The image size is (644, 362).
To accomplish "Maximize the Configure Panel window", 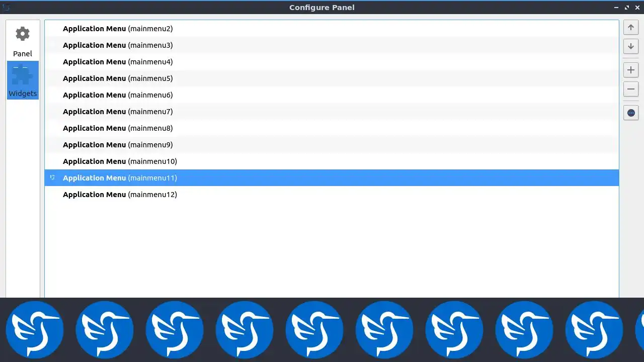I will click(627, 8).
